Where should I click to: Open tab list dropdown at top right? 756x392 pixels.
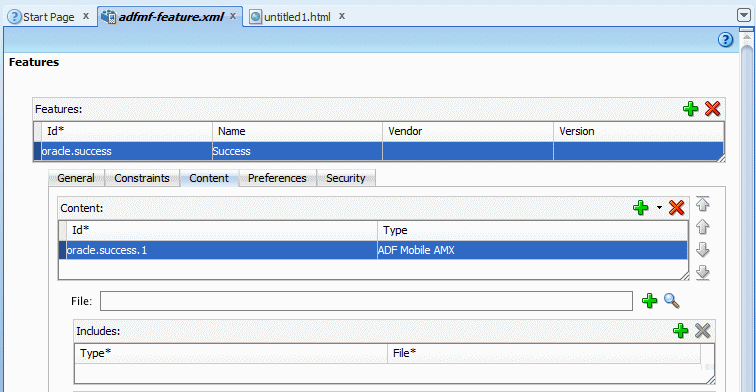tap(743, 15)
